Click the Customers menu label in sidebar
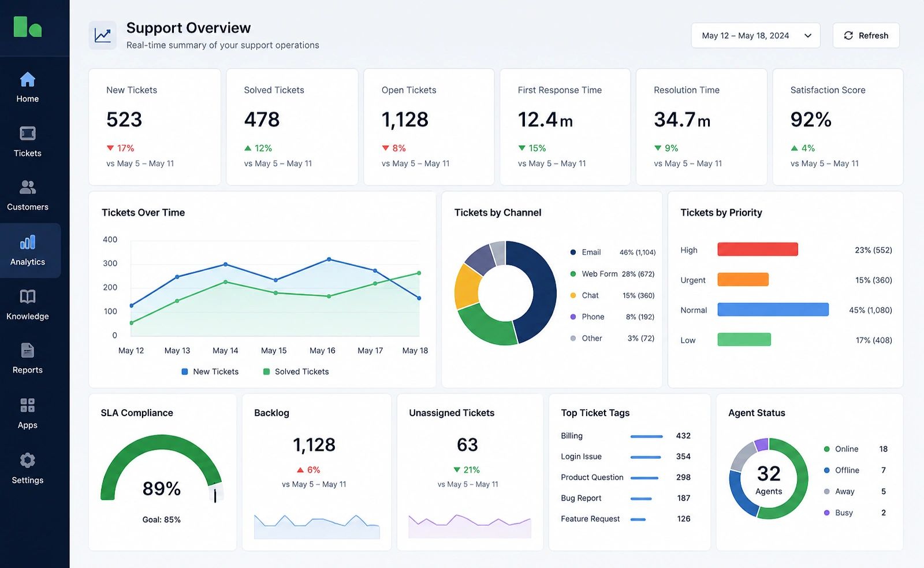Image resolution: width=924 pixels, height=568 pixels. (x=27, y=207)
